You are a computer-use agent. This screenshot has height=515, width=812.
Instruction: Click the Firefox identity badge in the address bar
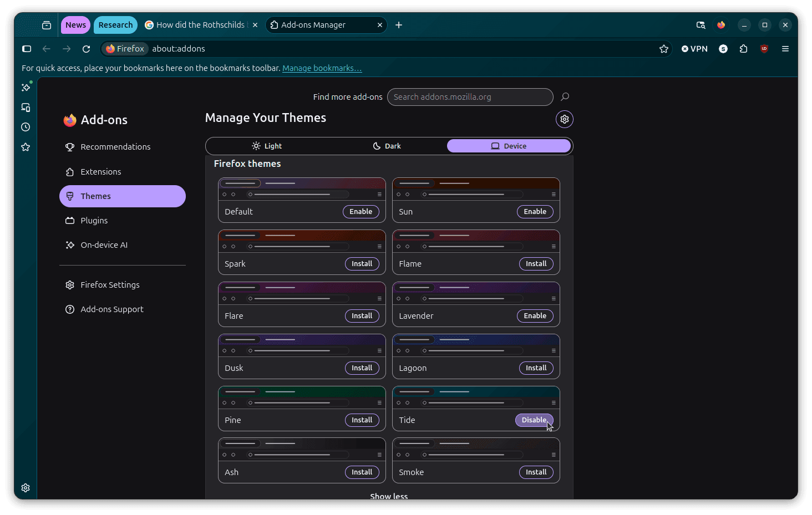[125, 49]
